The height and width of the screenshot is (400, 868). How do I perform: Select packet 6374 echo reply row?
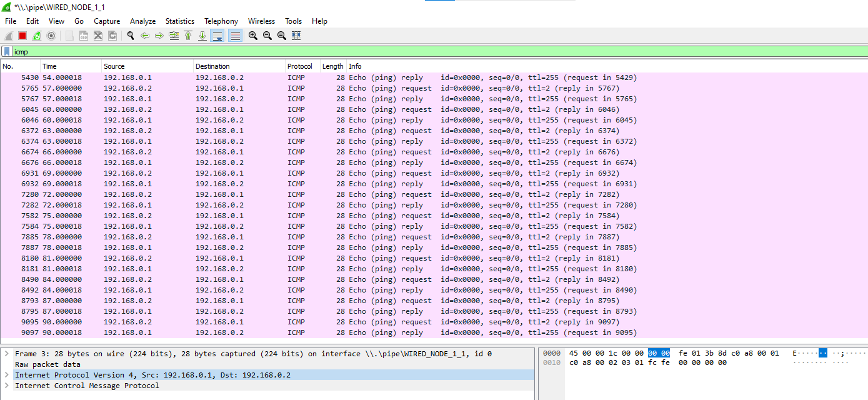tap(434, 141)
